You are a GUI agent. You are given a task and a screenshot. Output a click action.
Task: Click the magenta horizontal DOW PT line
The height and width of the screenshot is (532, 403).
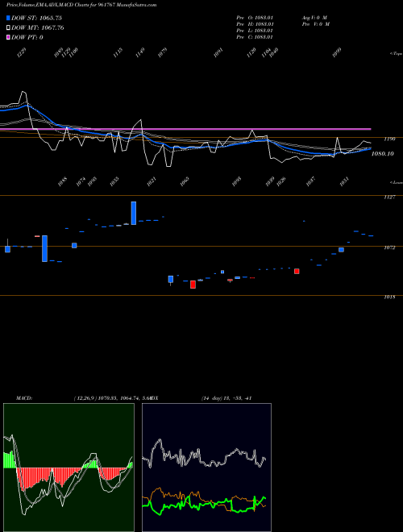point(185,129)
